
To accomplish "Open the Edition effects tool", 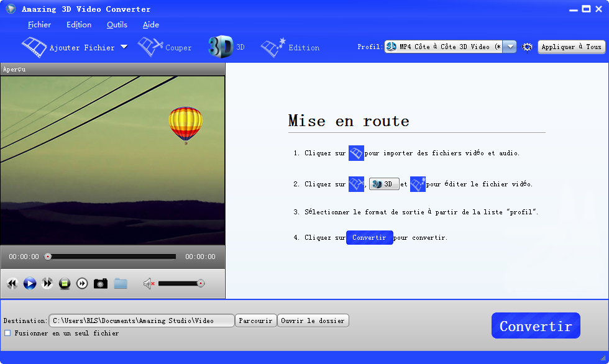I will (290, 47).
